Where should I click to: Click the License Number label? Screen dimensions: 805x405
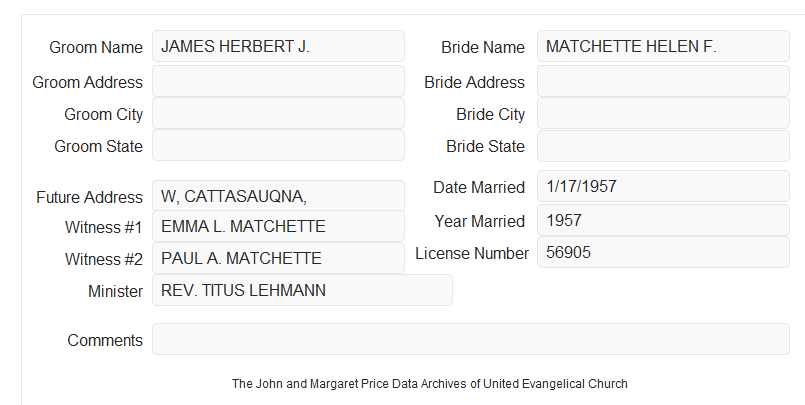472,253
